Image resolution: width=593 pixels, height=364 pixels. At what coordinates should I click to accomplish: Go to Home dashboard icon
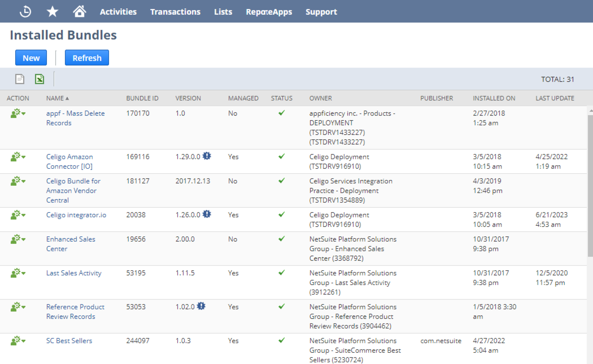click(79, 12)
